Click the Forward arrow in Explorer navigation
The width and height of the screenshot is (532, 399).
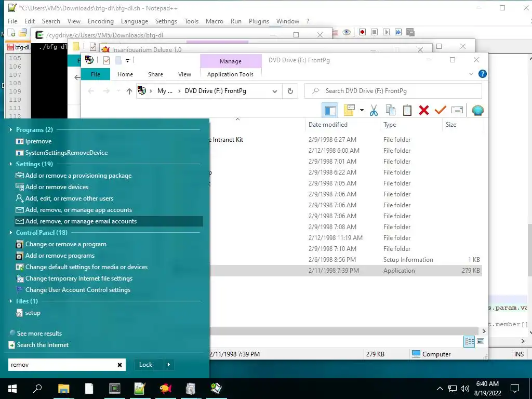(106, 91)
